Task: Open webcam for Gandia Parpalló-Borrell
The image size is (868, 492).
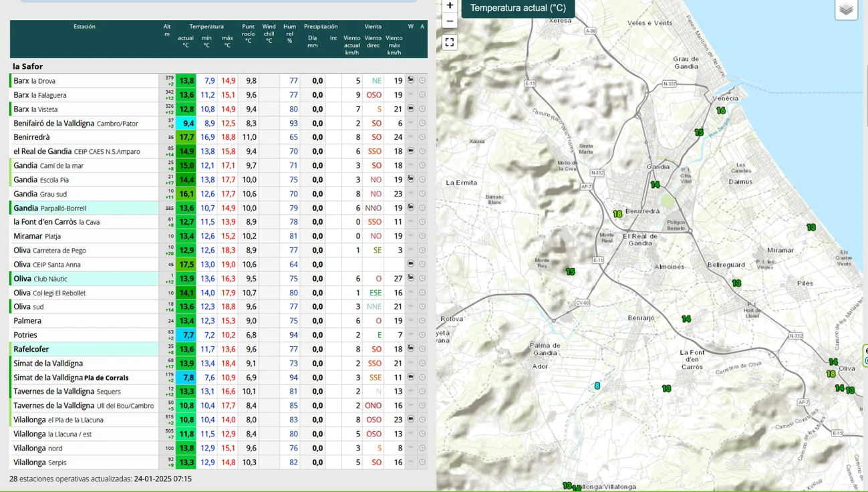Action: coord(411,207)
